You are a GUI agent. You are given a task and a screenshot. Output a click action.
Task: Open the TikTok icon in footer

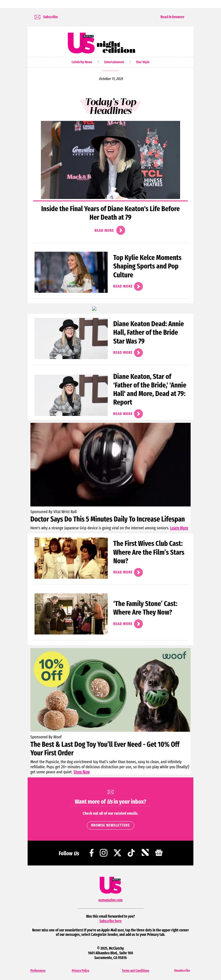[x=131, y=852]
